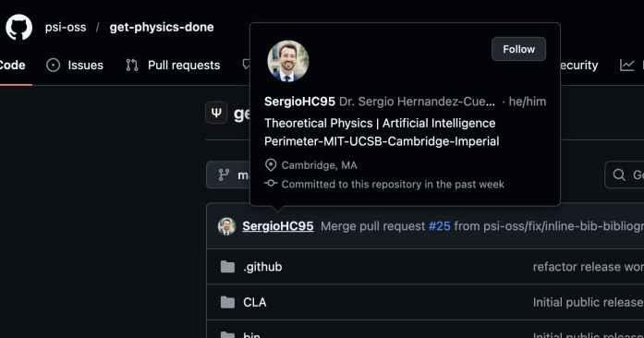Viewport: 644px width, 338px height.
Task: Click the Go to file search field
Action: coord(625,175)
